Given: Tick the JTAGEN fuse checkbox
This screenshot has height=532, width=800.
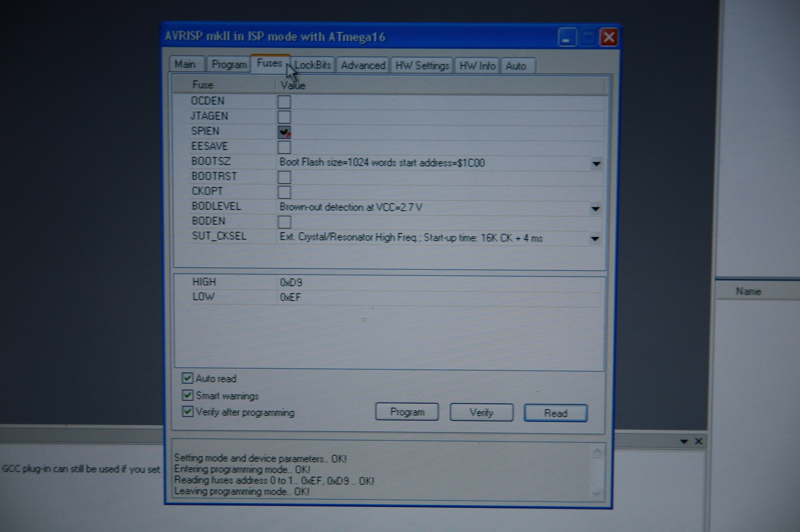Looking at the screenshot, I should click(284, 117).
